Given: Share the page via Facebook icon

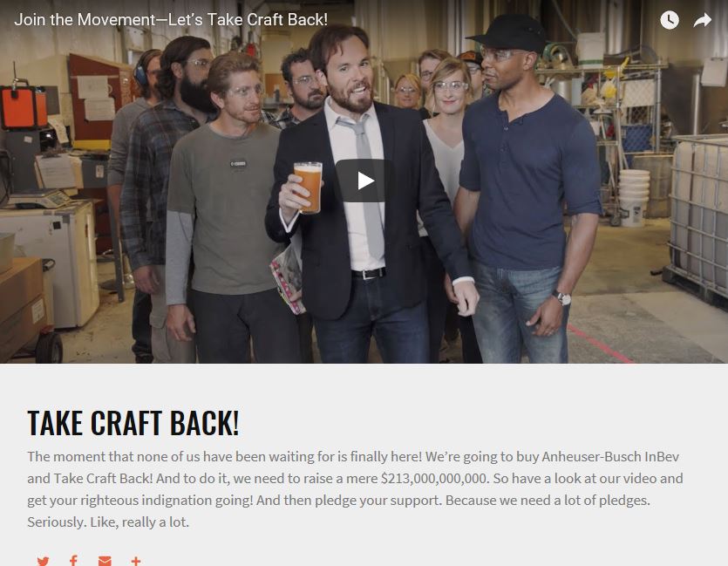Looking at the screenshot, I should pyautogui.click(x=73, y=561).
